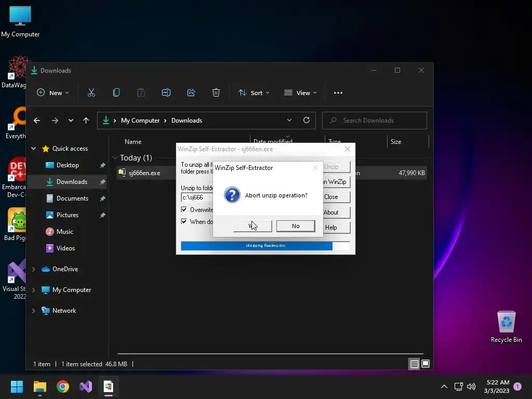This screenshot has width=532, height=399.
Task: Click Close button in WinZip Self-Extractor
Action: pos(336,197)
